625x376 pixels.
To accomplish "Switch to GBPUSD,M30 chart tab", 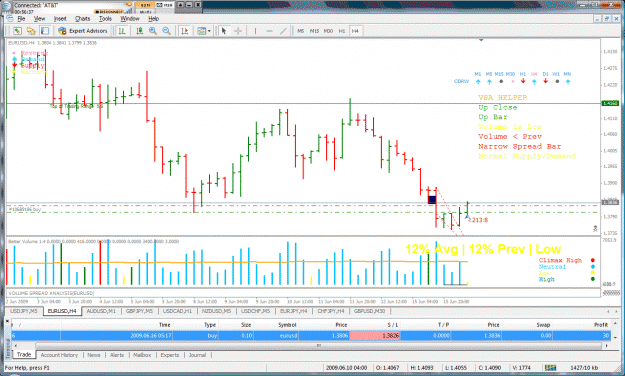I will (x=369, y=311).
